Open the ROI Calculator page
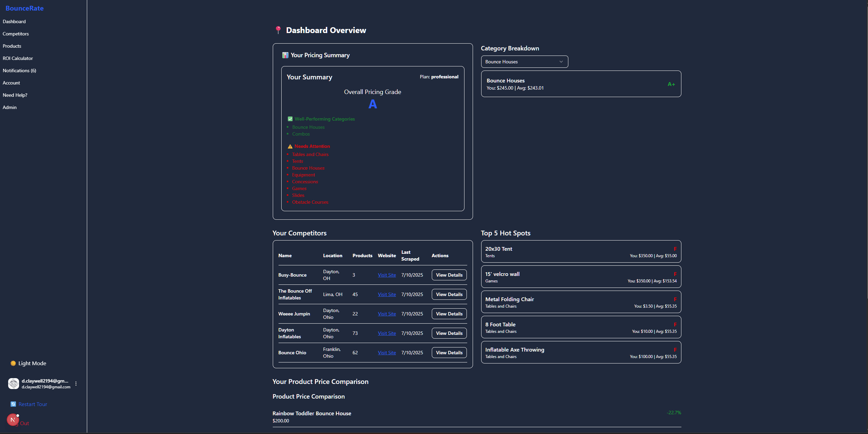 pos(18,58)
